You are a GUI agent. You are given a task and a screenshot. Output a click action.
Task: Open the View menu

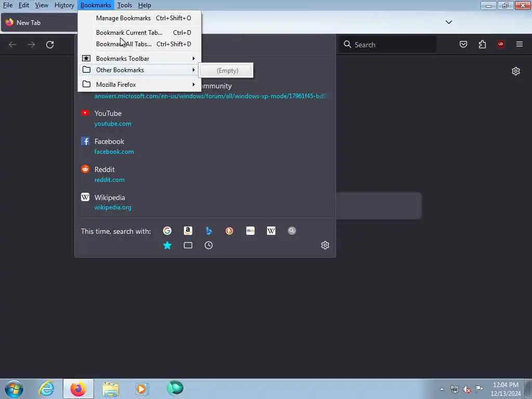point(42,5)
